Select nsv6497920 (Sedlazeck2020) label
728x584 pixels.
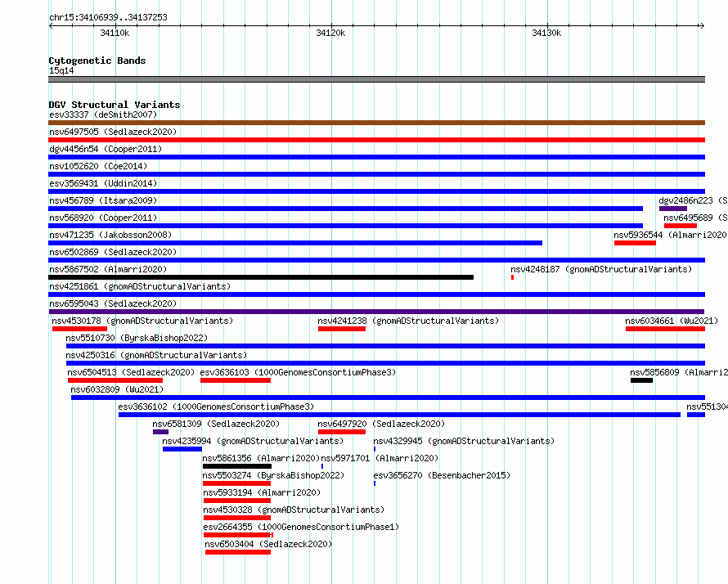tap(381, 424)
